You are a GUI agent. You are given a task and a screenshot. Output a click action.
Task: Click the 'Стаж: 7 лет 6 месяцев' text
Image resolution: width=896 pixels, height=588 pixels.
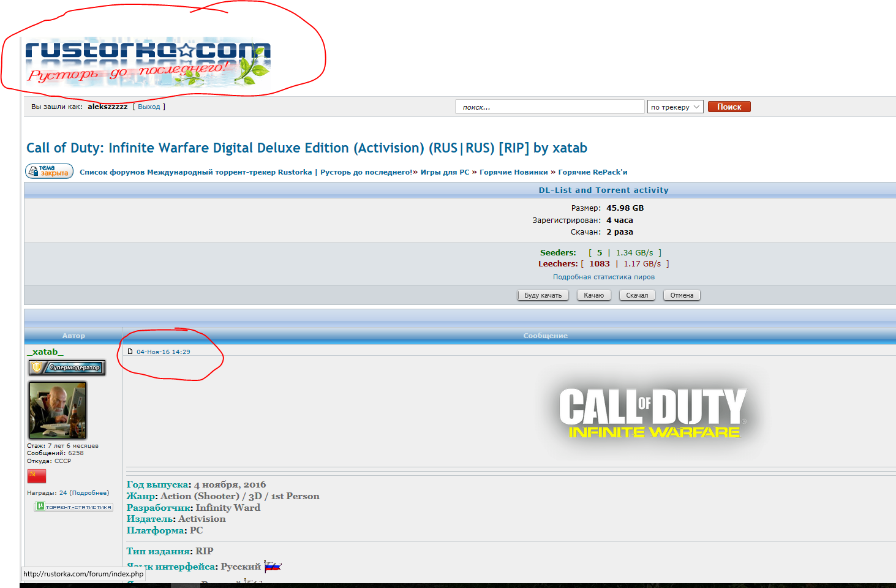[x=62, y=445]
